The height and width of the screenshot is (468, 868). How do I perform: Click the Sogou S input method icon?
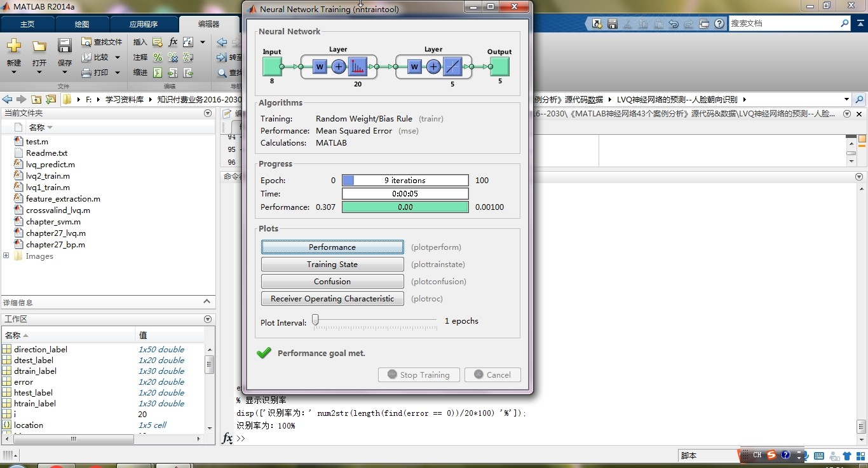(771, 455)
